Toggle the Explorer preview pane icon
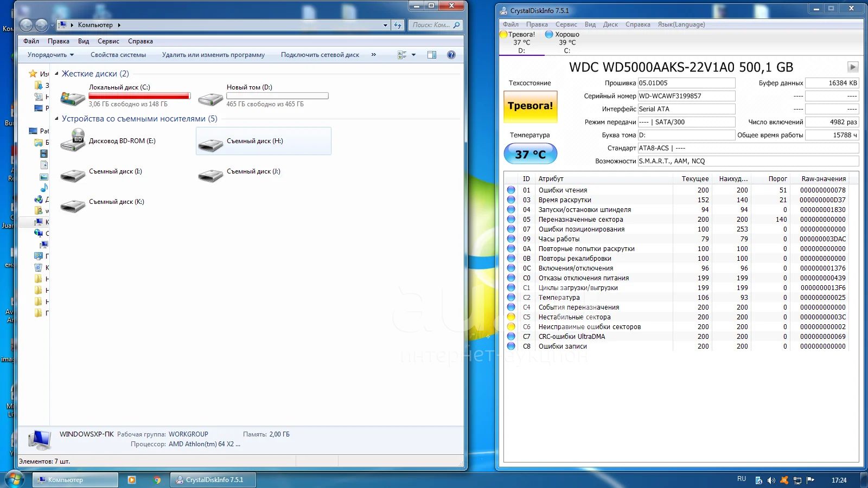 432,55
